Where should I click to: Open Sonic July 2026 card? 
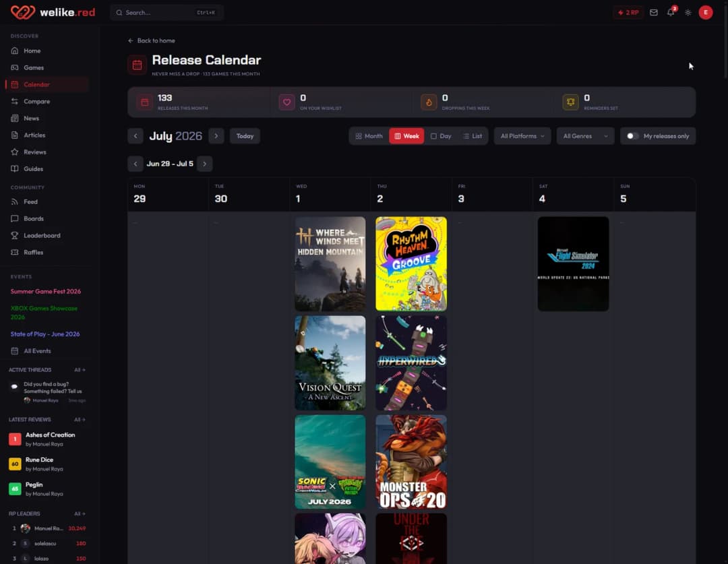pyautogui.click(x=330, y=462)
